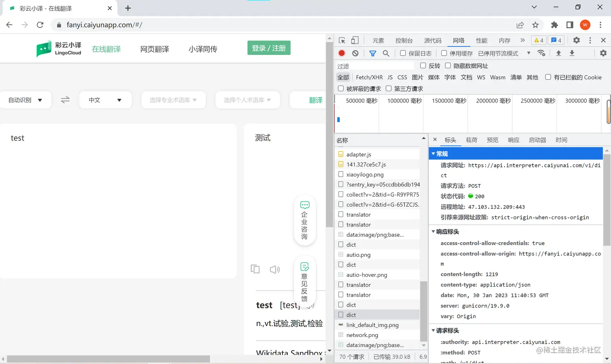This screenshot has height=364, width=611.
Task: Open the 源代码 Sources tab
Action: pyautogui.click(x=433, y=40)
